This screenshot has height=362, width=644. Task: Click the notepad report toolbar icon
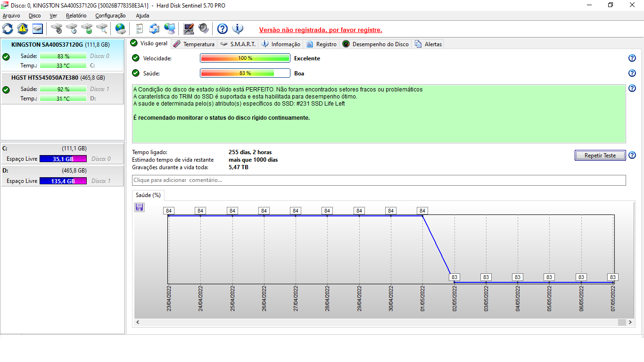click(x=140, y=29)
